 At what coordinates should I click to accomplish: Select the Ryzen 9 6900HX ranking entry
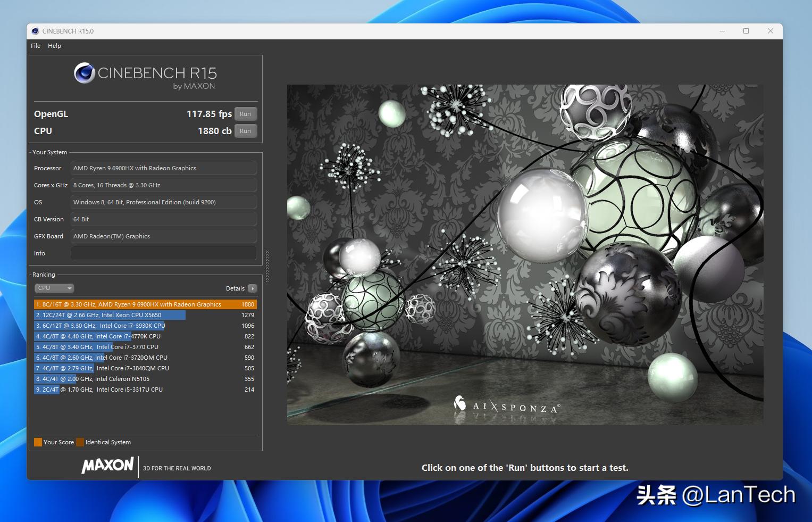pos(145,304)
